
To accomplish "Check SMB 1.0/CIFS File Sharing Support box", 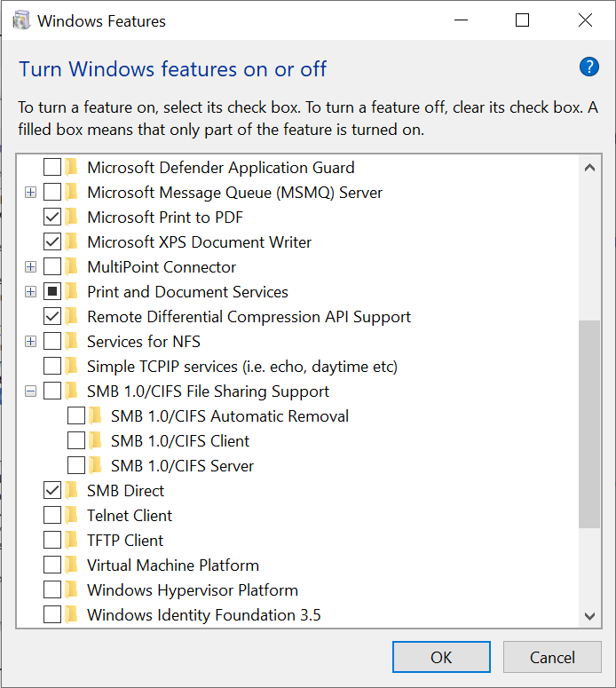I will pyautogui.click(x=52, y=391).
